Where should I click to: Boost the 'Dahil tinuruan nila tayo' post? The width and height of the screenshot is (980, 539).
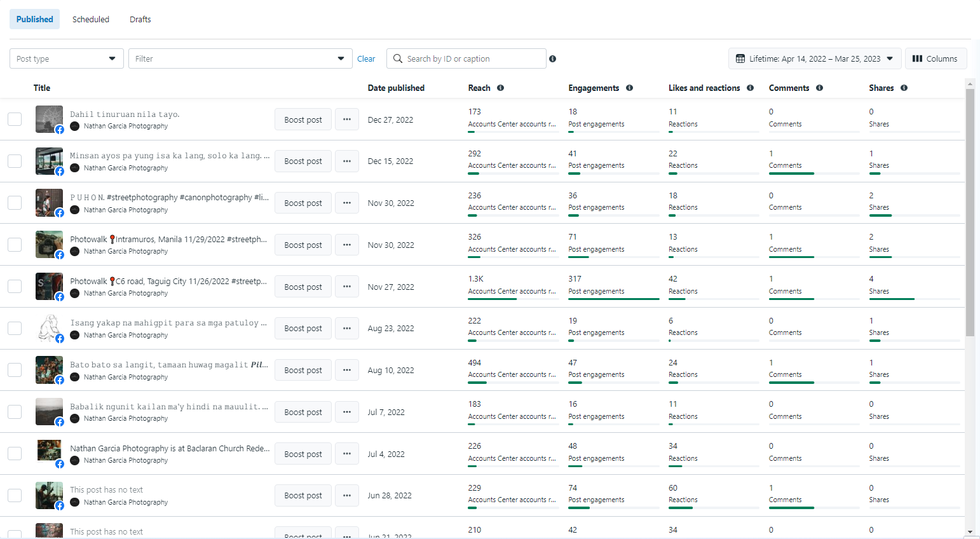click(x=303, y=119)
